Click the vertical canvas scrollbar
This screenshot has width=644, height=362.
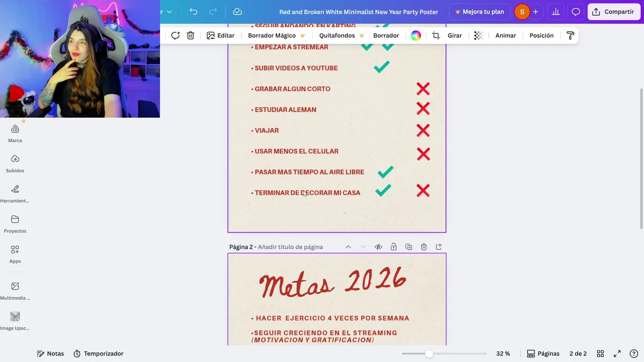[641, 158]
